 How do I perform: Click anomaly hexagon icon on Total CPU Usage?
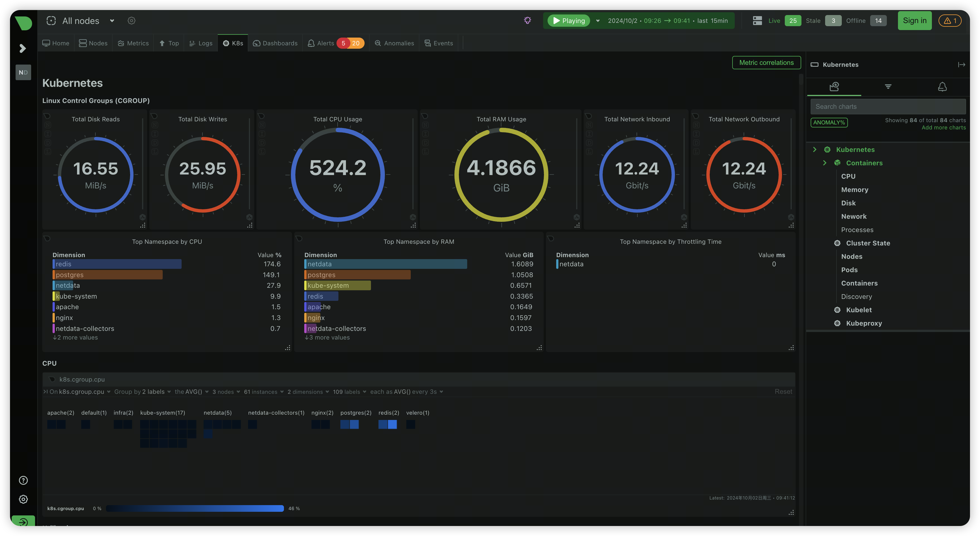pos(413,217)
